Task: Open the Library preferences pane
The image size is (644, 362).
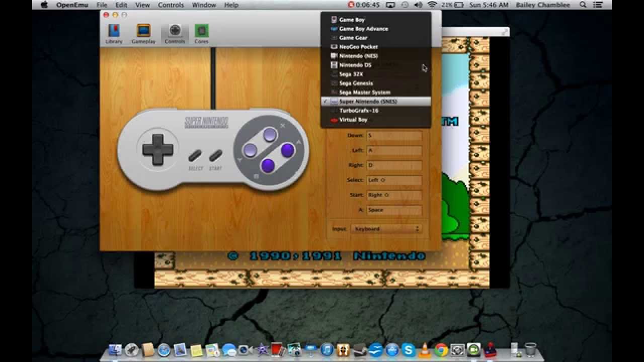Action: [x=114, y=34]
